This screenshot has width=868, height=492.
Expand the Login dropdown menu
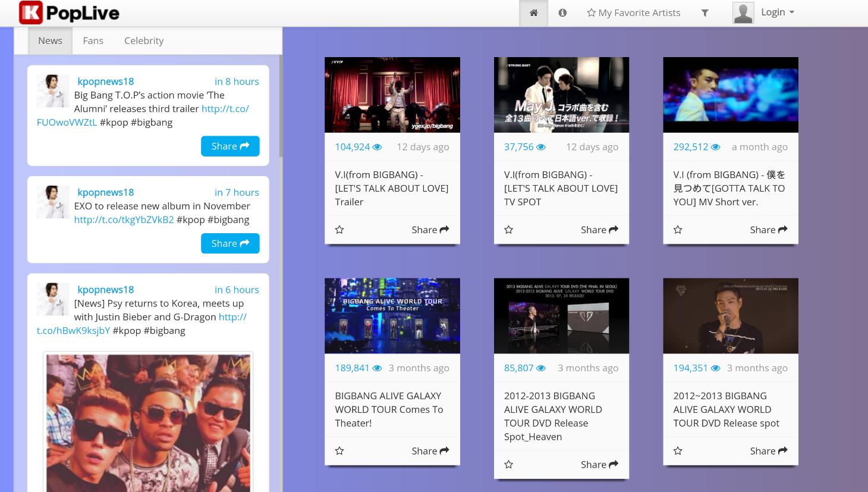[x=778, y=12]
